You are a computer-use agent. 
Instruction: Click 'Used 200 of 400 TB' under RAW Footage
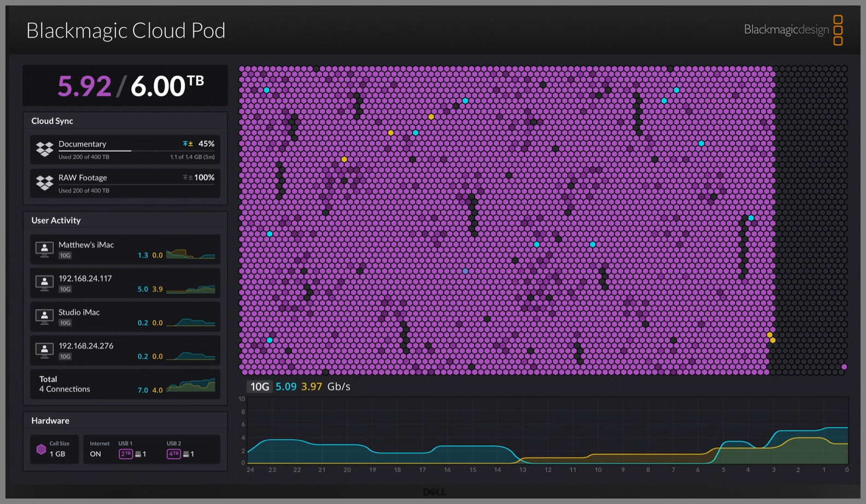84,191
